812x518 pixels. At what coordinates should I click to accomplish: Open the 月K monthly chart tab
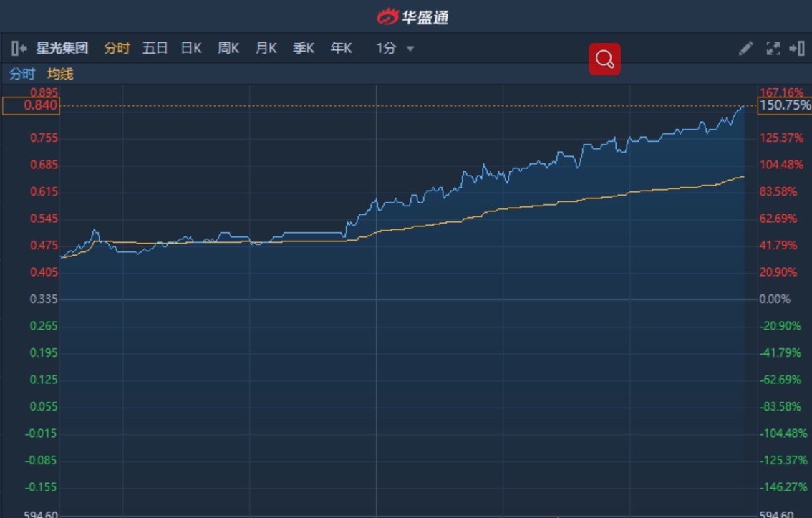[266, 48]
